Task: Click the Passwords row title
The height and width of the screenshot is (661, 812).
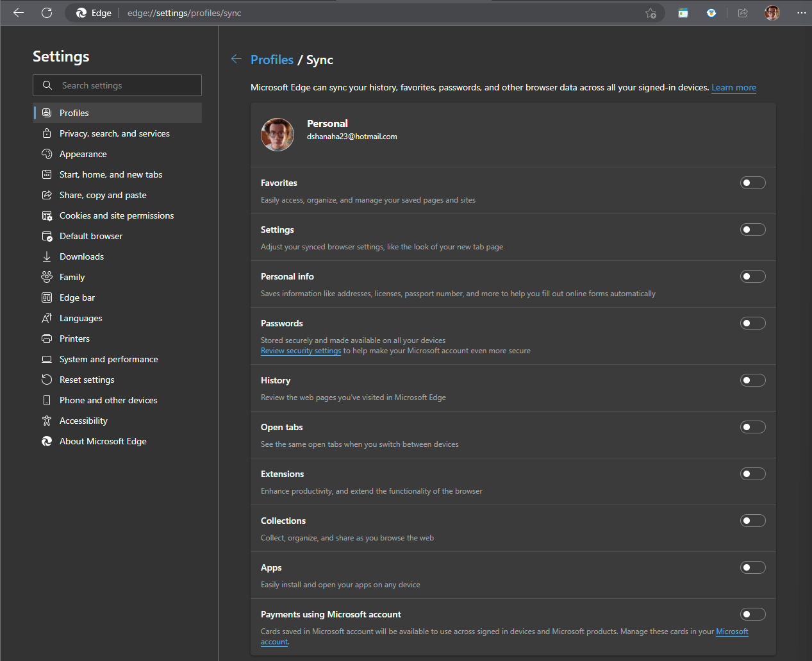Action: (x=282, y=323)
